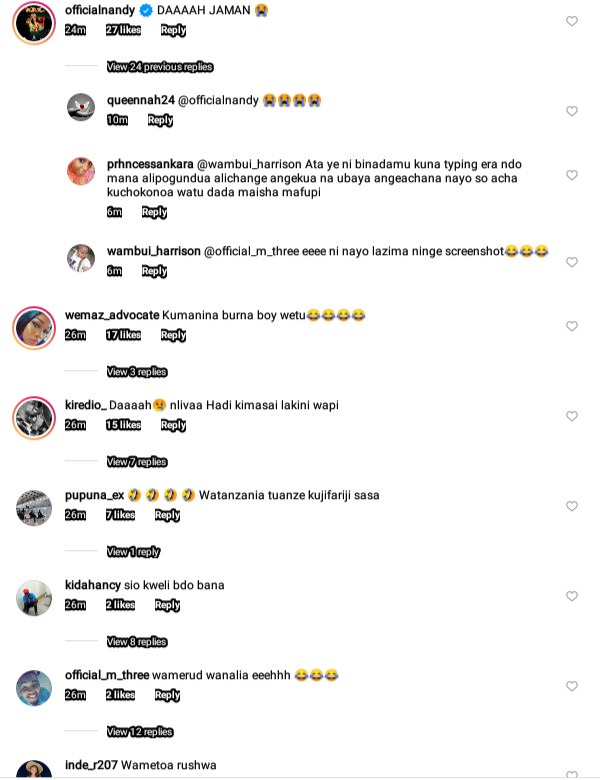Tap heart on kiredio_ comment
Screen dimensions: 600x780
click(x=572, y=416)
